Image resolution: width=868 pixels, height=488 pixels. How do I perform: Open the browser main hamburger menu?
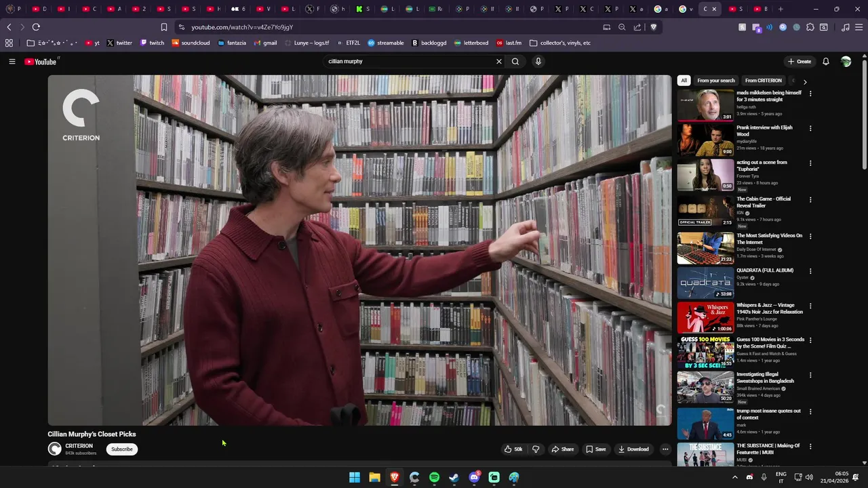[x=859, y=27]
